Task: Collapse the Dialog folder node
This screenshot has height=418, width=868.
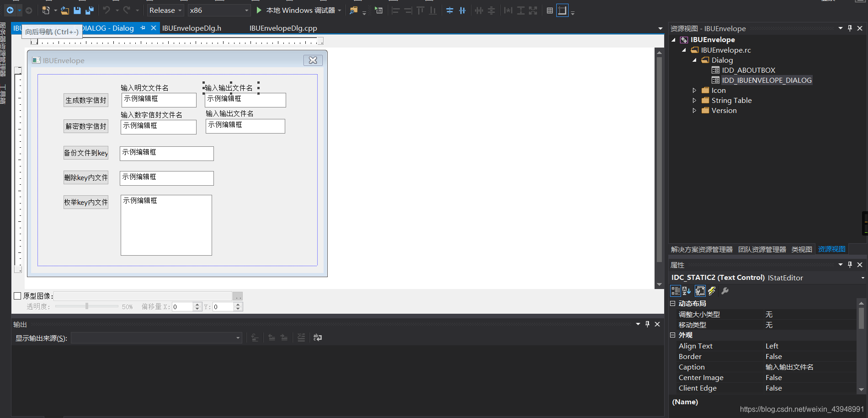Action: pos(694,60)
